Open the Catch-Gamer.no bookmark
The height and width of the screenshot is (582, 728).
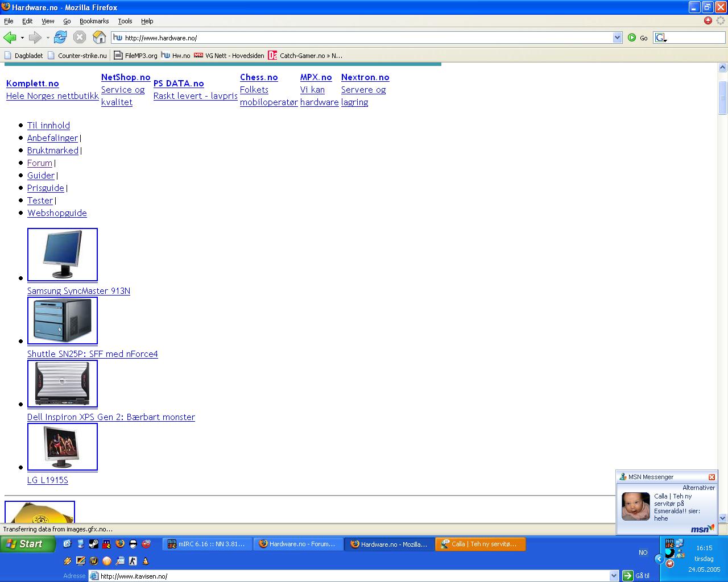click(x=305, y=55)
